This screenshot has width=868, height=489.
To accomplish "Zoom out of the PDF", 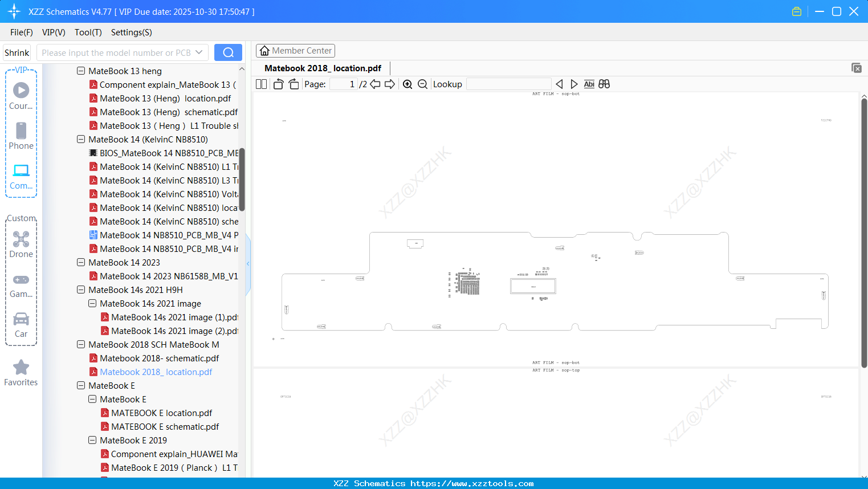I will click(422, 84).
